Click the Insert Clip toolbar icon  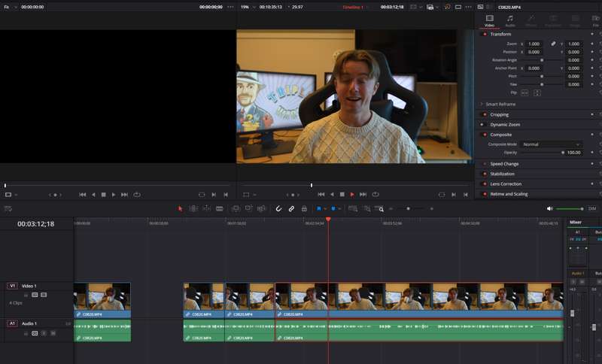236,208
